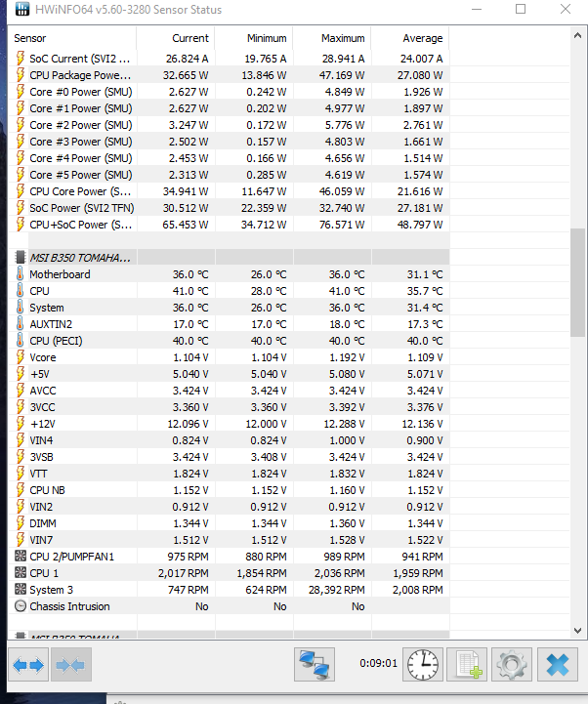Click the vertical scrollbar thumb
The height and width of the screenshot is (704, 588).
(x=577, y=283)
